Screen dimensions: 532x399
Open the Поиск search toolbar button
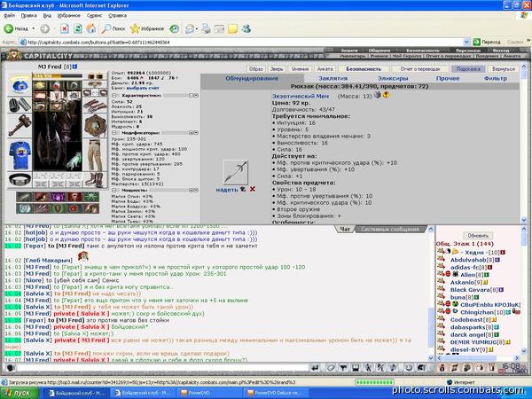pos(113,29)
